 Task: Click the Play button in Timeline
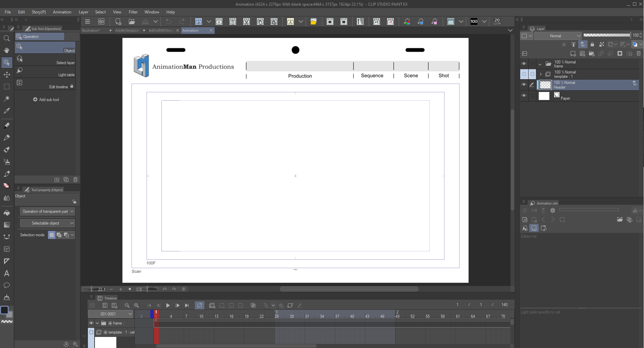[x=168, y=305]
